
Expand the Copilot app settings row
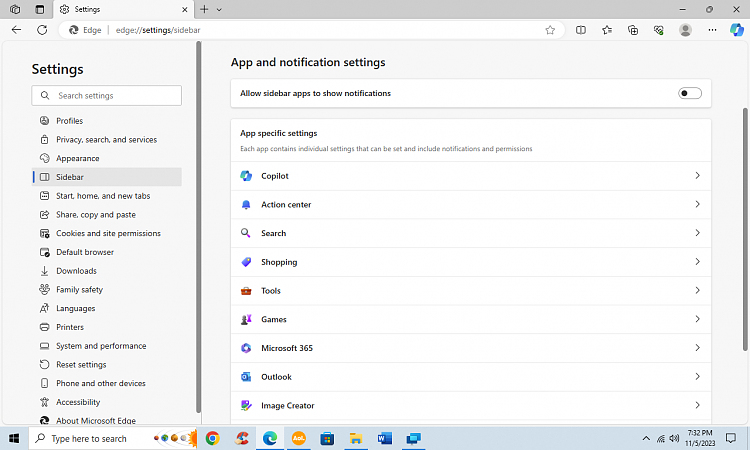pyautogui.click(x=470, y=176)
